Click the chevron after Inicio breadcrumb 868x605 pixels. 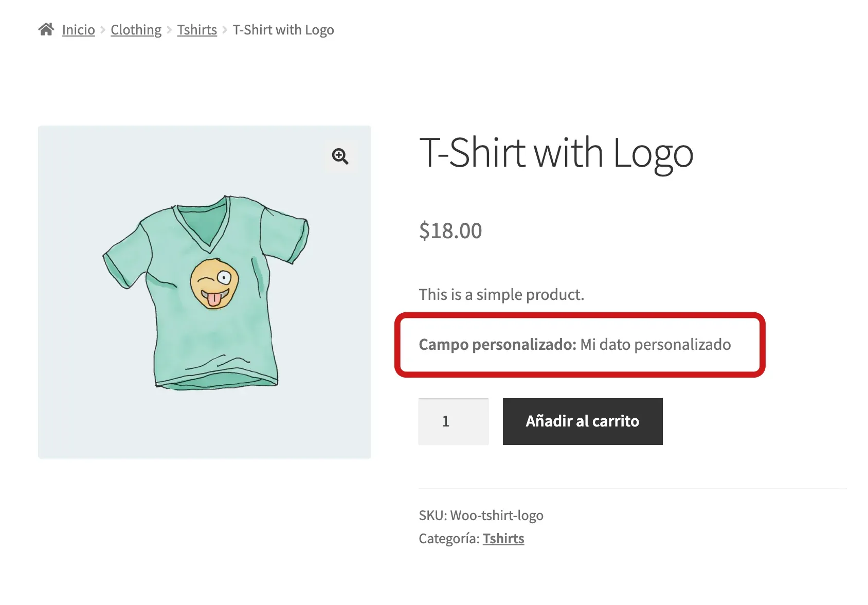click(x=103, y=30)
